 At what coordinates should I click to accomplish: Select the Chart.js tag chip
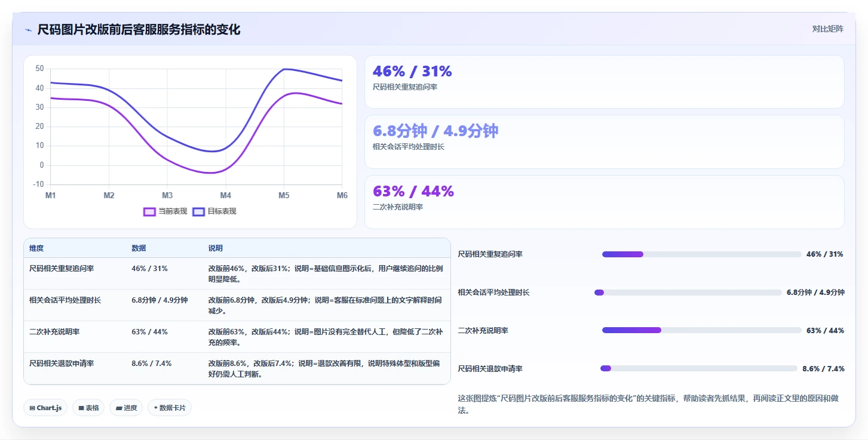click(x=45, y=408)
